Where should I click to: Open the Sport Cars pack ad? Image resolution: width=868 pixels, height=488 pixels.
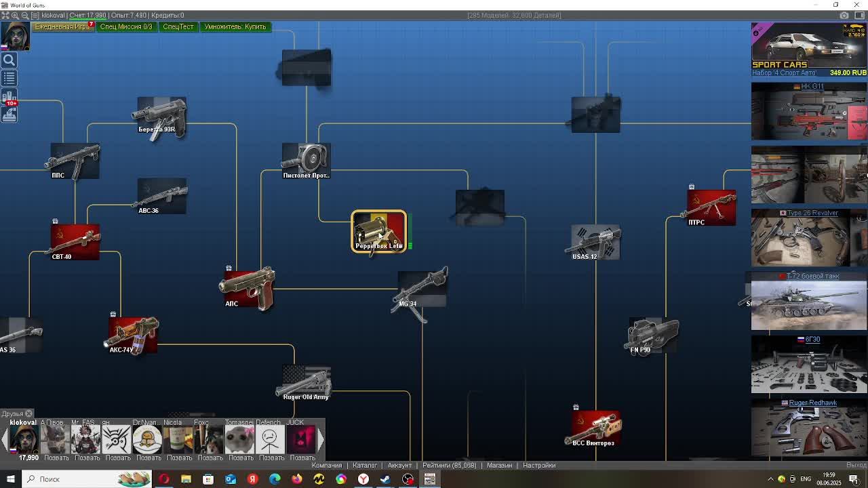tap(809, 49)
